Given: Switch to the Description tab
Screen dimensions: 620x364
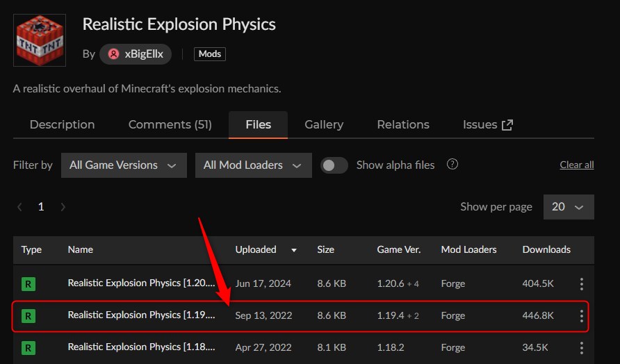Looking at the screenshot, I should (62, 125).
